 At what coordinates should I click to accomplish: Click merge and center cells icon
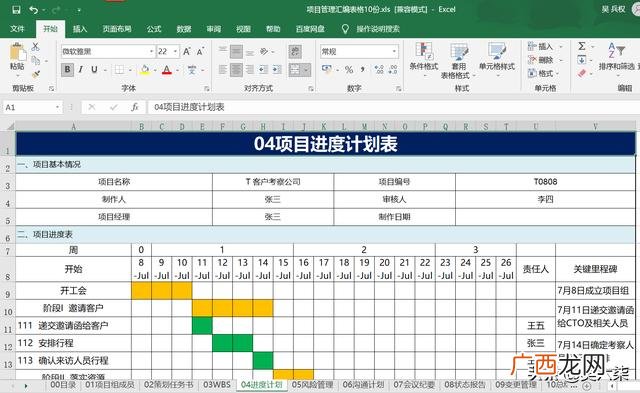[x=295, y=70]
